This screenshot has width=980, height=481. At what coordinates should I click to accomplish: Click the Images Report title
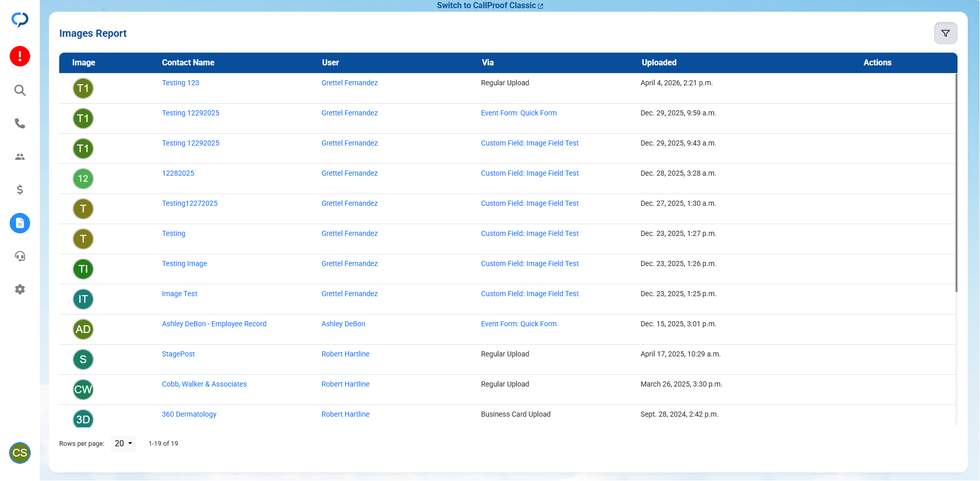click(x=93, y=33)
